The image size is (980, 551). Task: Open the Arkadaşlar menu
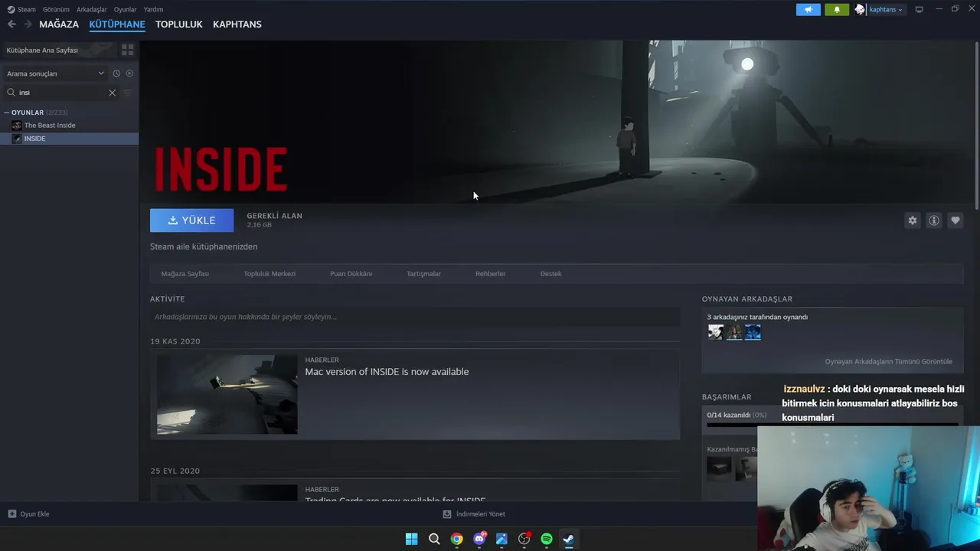coord(91,9)
